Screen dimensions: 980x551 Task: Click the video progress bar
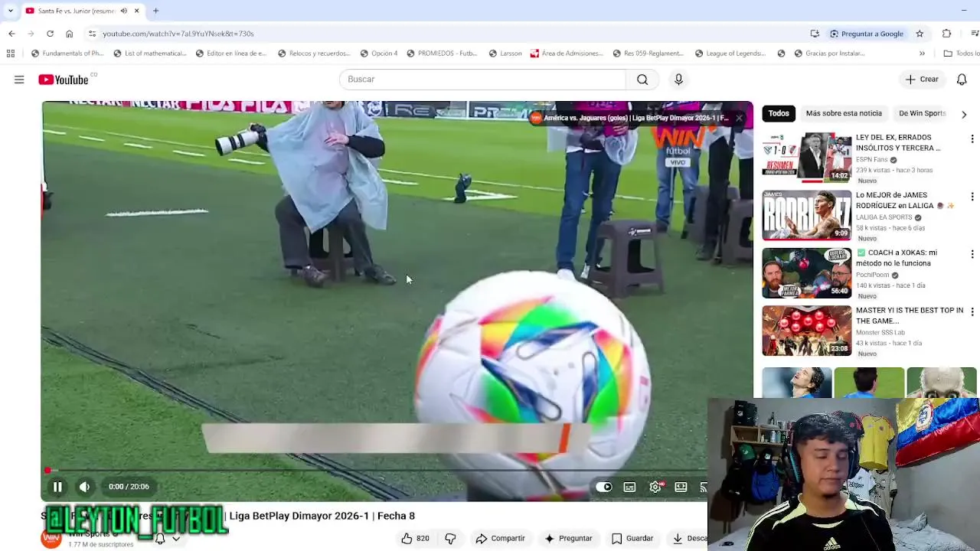coord(375,470)
